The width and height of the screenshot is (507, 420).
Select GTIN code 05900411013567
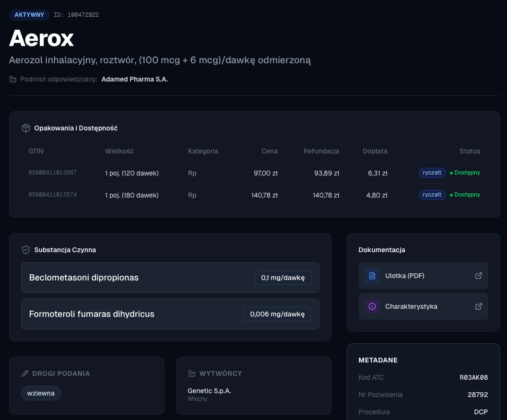click(x=53, y=173)
